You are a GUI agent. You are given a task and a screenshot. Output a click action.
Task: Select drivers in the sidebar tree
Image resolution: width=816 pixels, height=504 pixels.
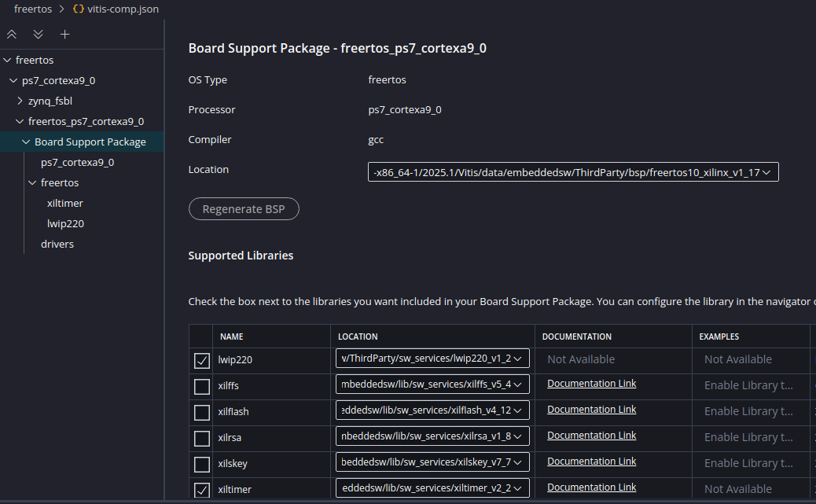57,244
